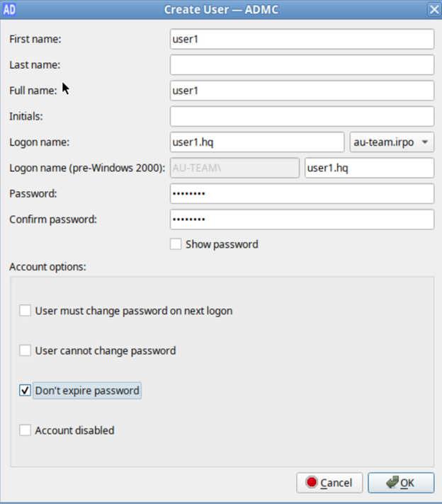Screen dimensions: 442x504
Task: Check User must change password on next logon
Action: pos(25,311)
